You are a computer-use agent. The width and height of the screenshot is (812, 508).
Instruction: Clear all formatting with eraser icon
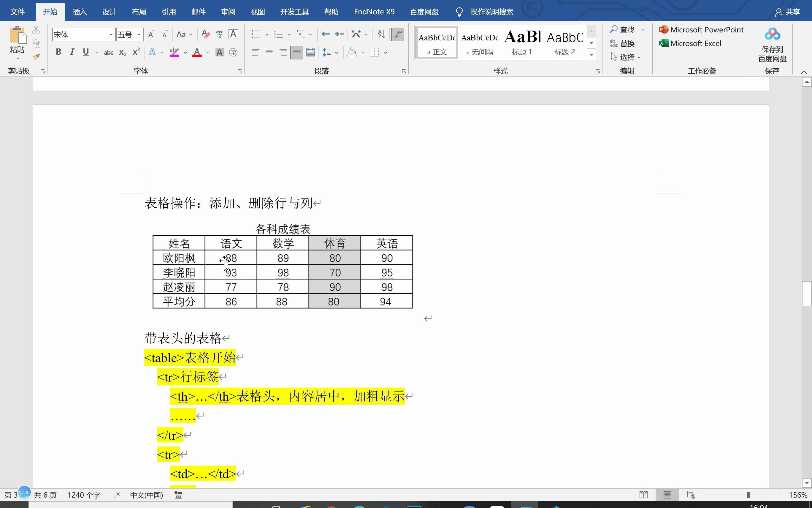click(x=205, y=34)
